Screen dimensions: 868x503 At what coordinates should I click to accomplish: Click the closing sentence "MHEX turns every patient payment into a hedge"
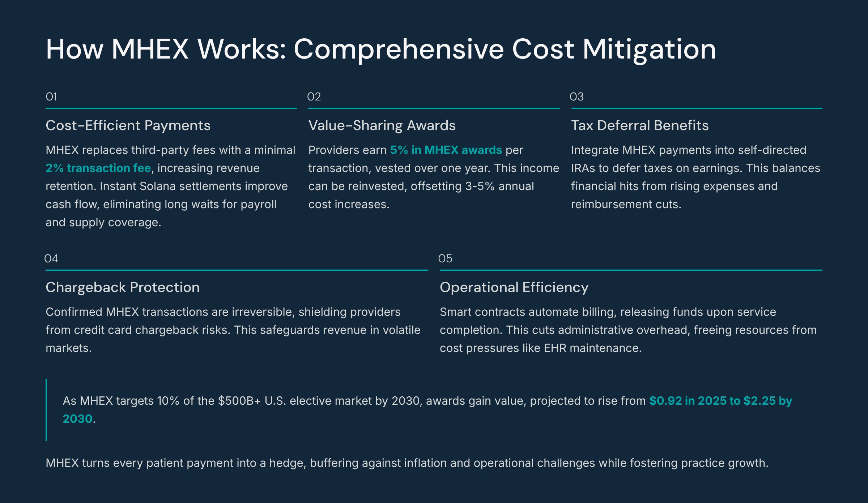coord(174,463)
